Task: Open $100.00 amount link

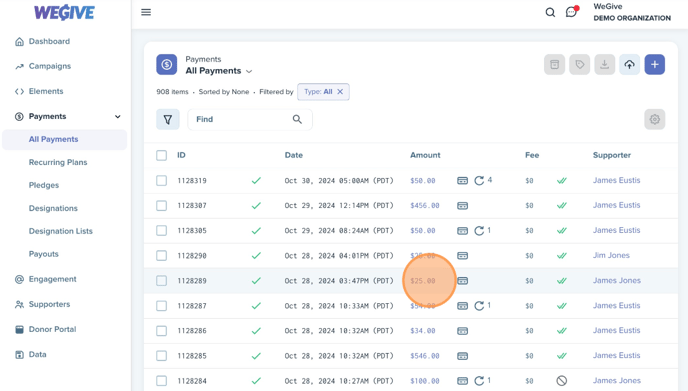Action: [x=425, y=381]
